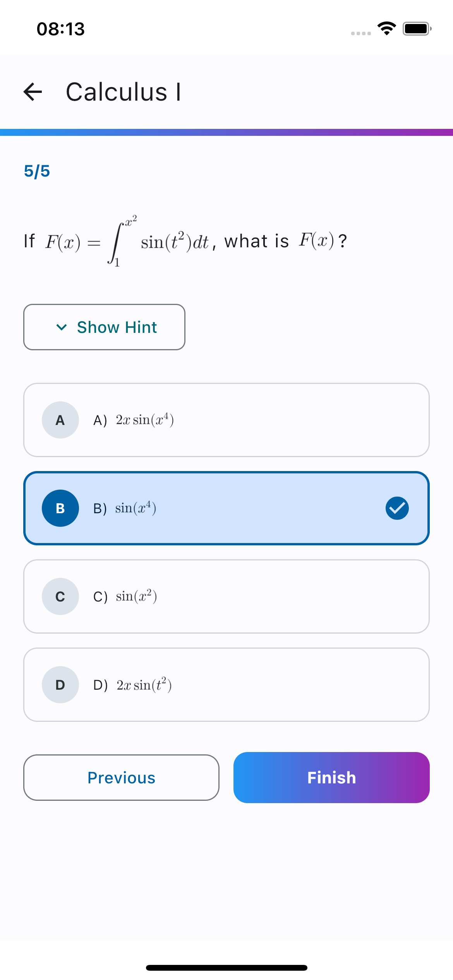Select answer D) 2x sin(t²)
Image resolution: width=453 pixels, height=980 pixels.
226,685
